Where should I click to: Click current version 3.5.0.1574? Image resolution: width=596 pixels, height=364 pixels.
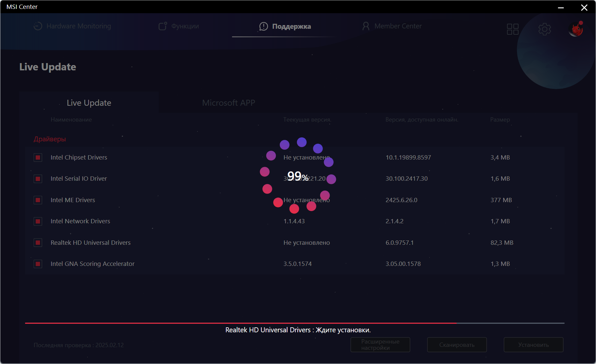[x=297, y=264]
